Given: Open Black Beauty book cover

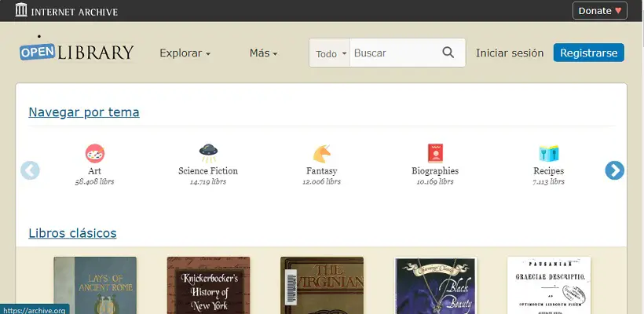Looking at the screenshot, I should point(435,285).
